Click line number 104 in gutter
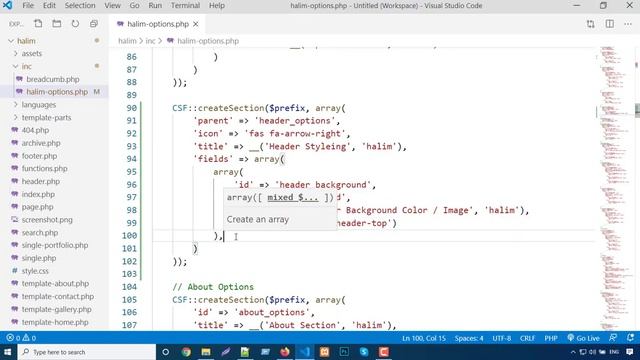 pyautogui.click(x=129, y=287)
